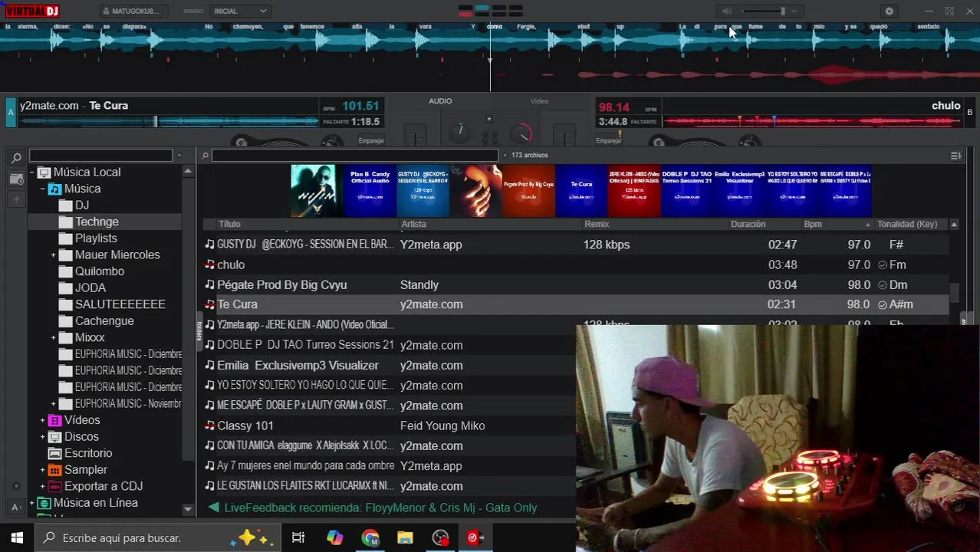Viewport: 980px width, 552px height.
Task: Click the add virtual folder plus icon
Action: pos(16,199)
